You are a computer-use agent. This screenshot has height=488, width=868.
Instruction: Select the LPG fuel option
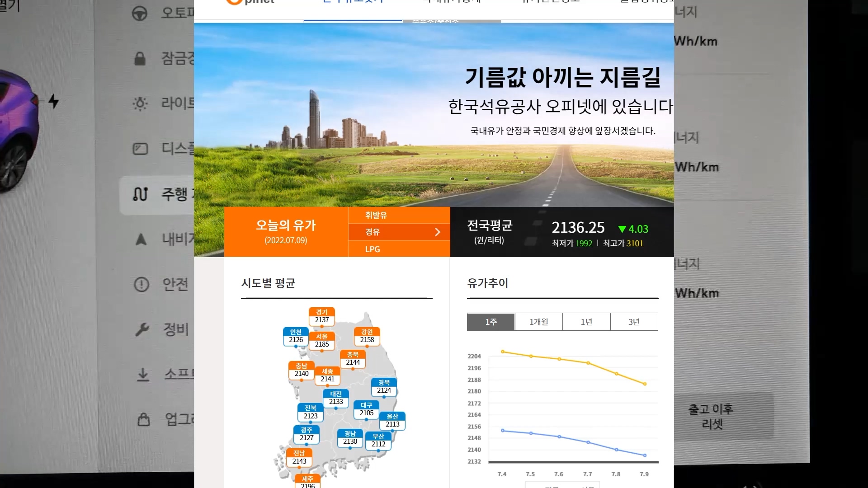click(x=373, y=249)
